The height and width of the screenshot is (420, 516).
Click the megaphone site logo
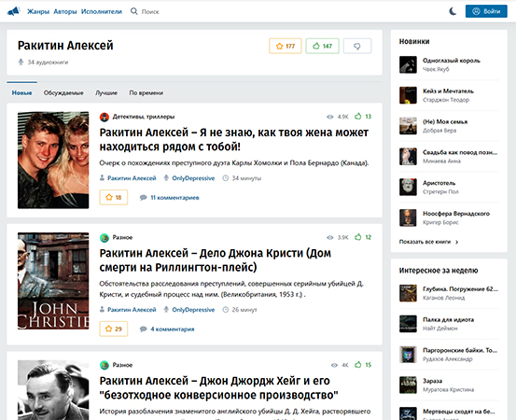coord(13,11)
